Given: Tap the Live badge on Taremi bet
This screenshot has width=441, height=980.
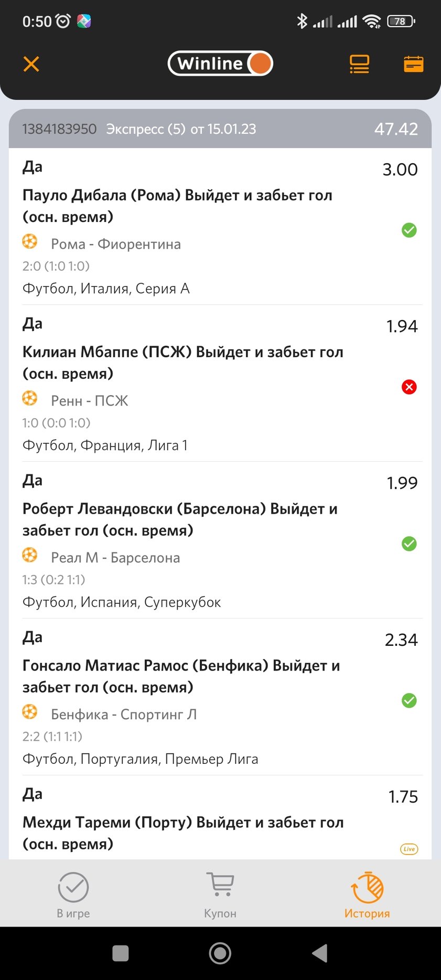Looking at the screenshot, I should coord(409,849).
